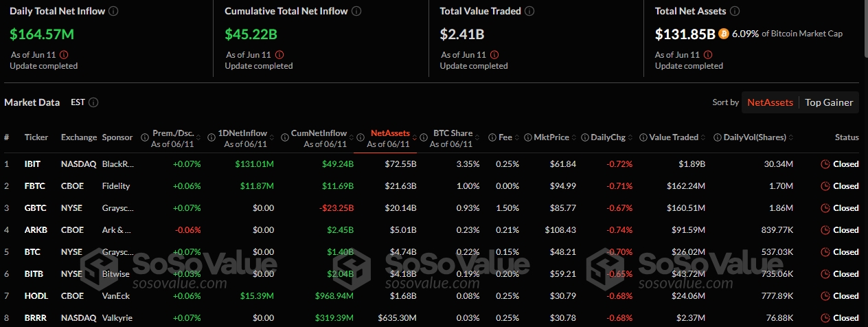This screenshot has width=868, height=327.
Task: Click the +$15.39M inflow cell for HODL
Action: point(255,296)
